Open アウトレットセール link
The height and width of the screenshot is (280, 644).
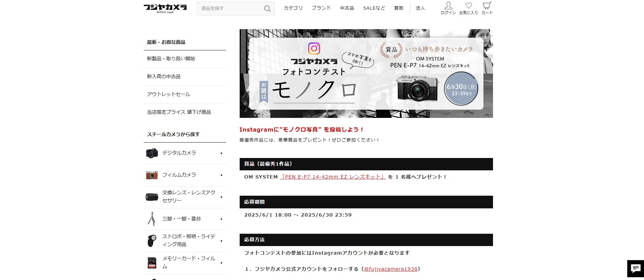(168, 94)
